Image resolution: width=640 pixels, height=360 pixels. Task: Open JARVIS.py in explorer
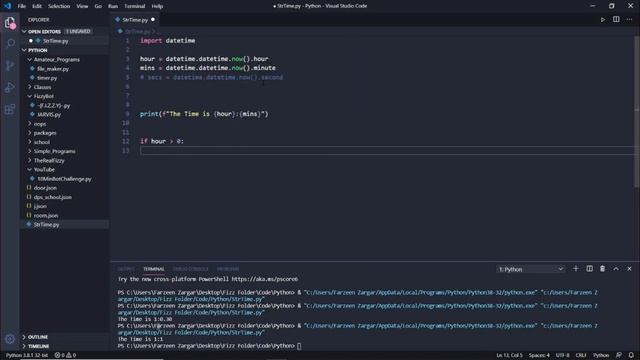49,115
